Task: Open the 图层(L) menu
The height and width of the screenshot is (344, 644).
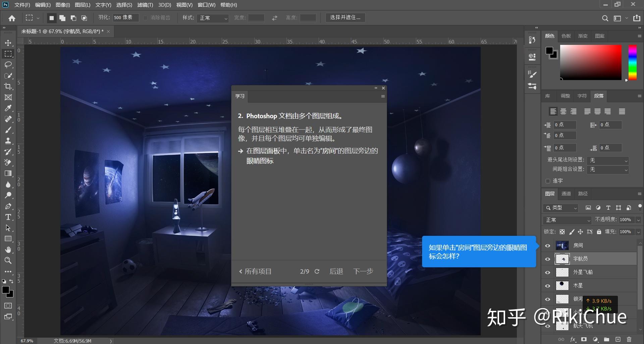Action: 83,5
